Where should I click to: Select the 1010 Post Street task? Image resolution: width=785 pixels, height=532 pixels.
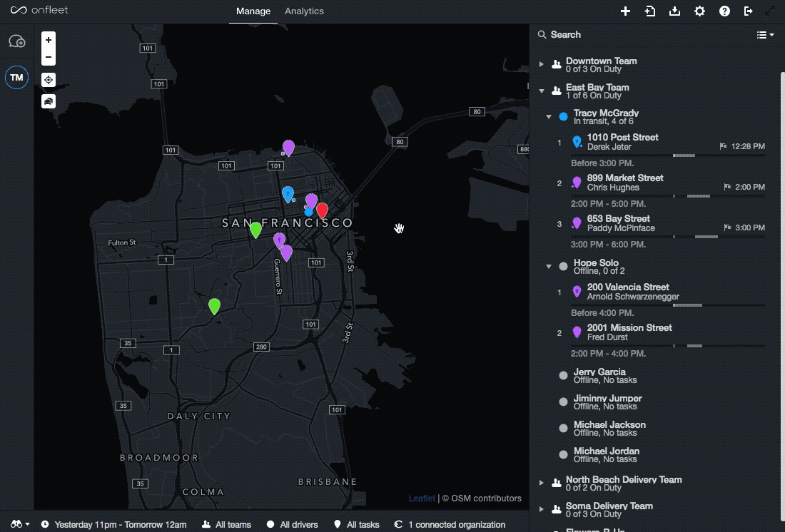[x=660, y=142]
